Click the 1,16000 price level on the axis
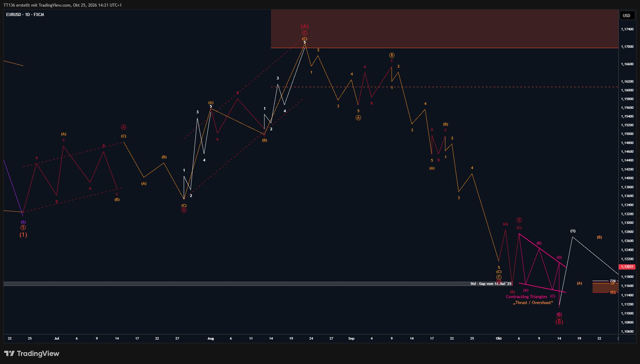Viewport: 640px width, 364px height. (627, 90)
